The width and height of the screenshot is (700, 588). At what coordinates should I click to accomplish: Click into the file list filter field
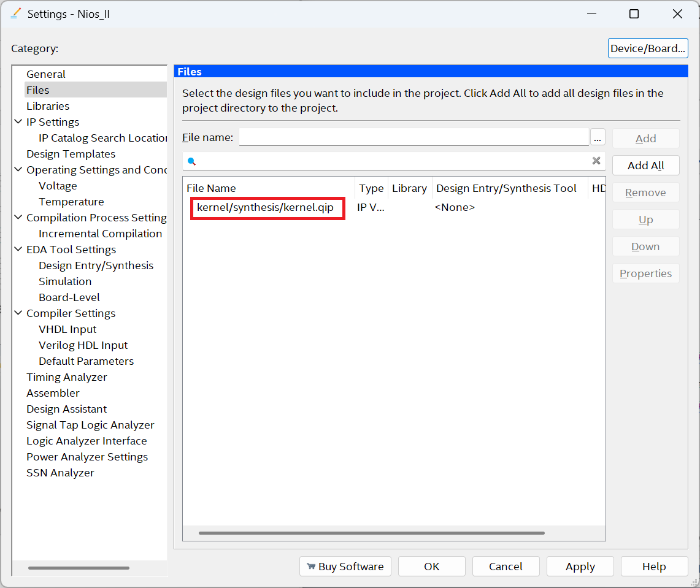coord(393,161)
